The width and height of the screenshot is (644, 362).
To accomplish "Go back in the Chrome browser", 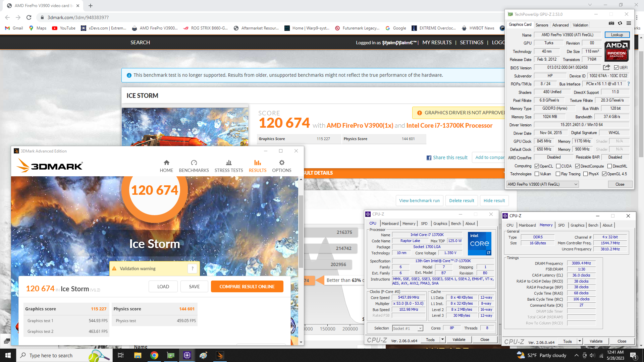I will pos(7,17).
